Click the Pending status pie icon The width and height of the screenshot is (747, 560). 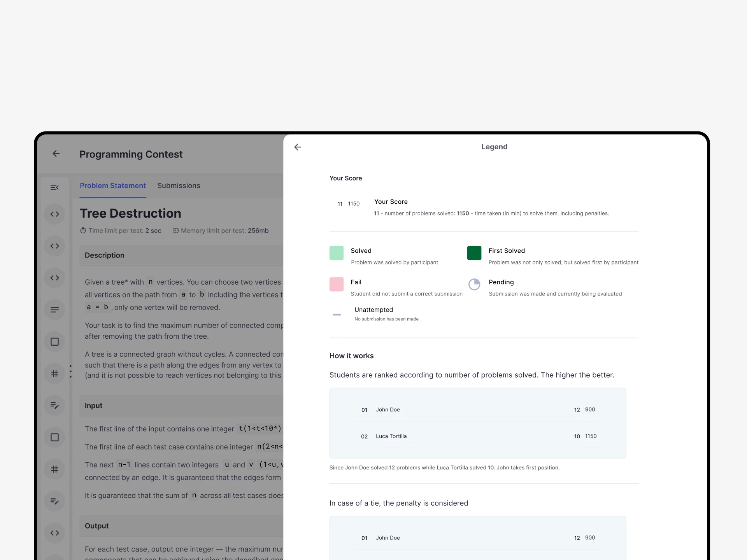point(474,284)
